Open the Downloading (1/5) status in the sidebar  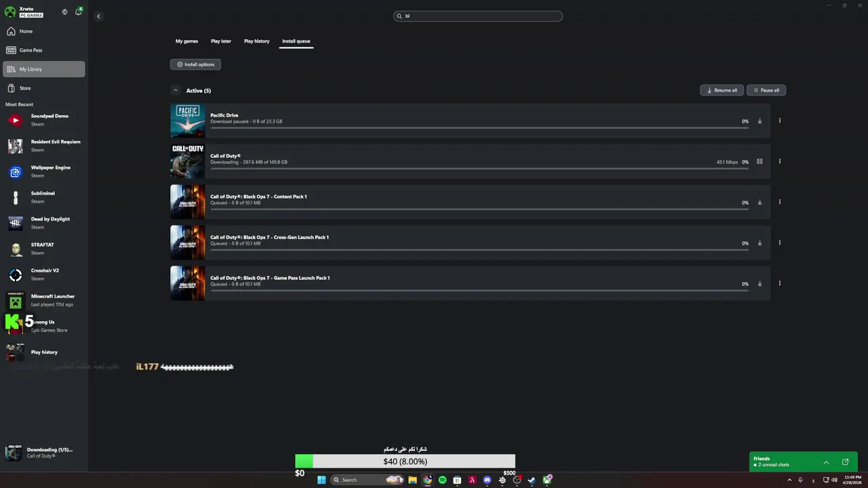(44, 453)
